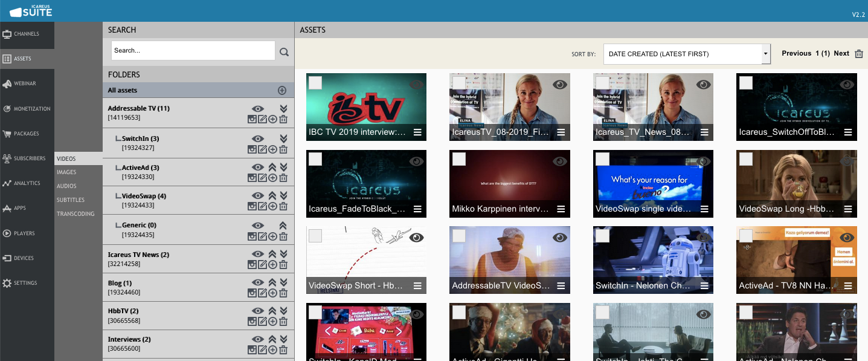This screenshot has height=361, width=868.
Task: Delete the VideoSwap folder
Action: (x=283, y=206)
